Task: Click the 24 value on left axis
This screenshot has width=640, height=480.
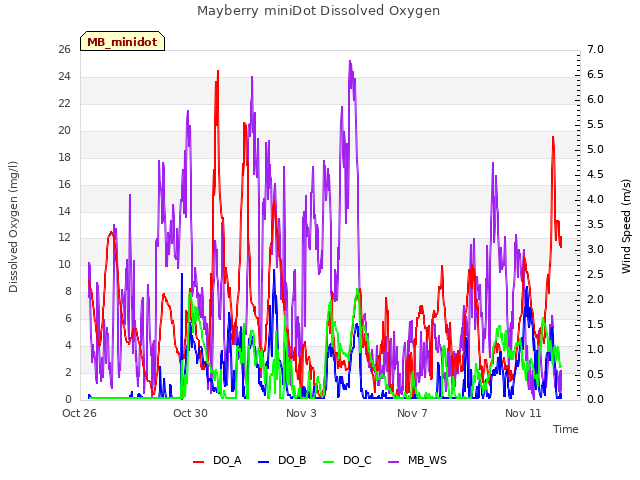Action: pos(64,77)
